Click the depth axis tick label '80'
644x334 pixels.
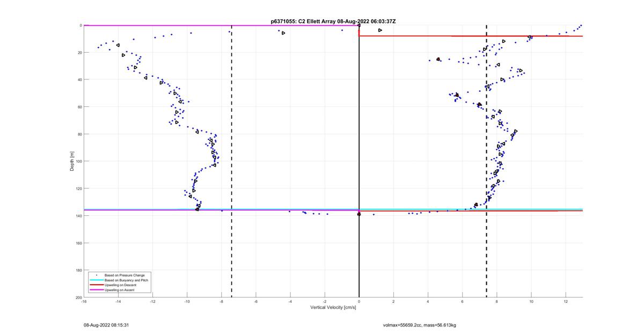click(x=79, y=134)
